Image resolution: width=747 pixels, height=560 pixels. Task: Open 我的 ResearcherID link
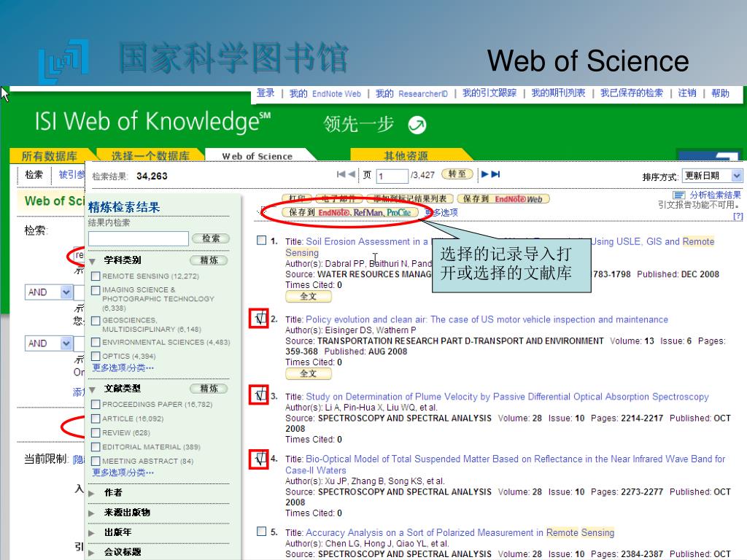[x=411, y=93]
